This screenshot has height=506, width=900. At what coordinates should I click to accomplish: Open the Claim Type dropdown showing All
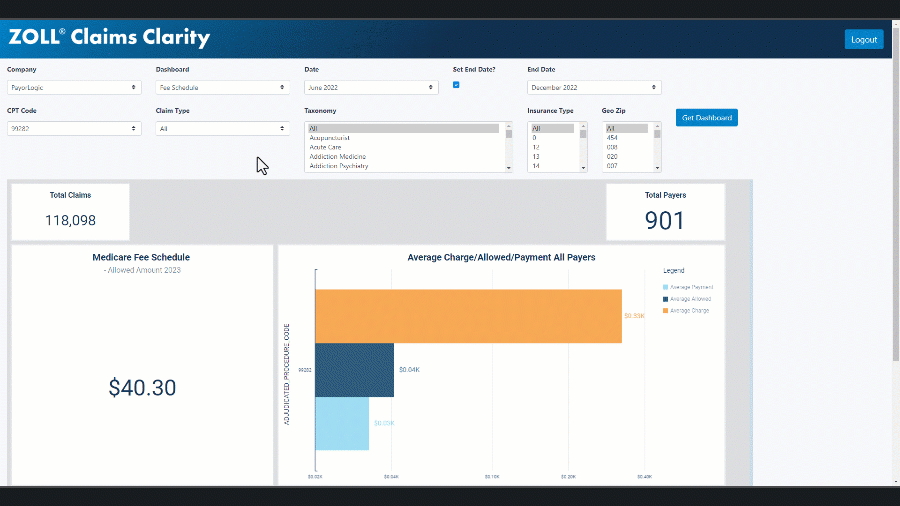pyautogui.click(x=223, y=129)
